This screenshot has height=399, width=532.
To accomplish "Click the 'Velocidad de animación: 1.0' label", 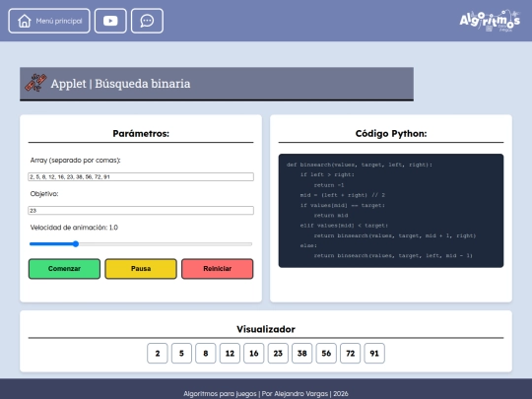I will [74, 228].
